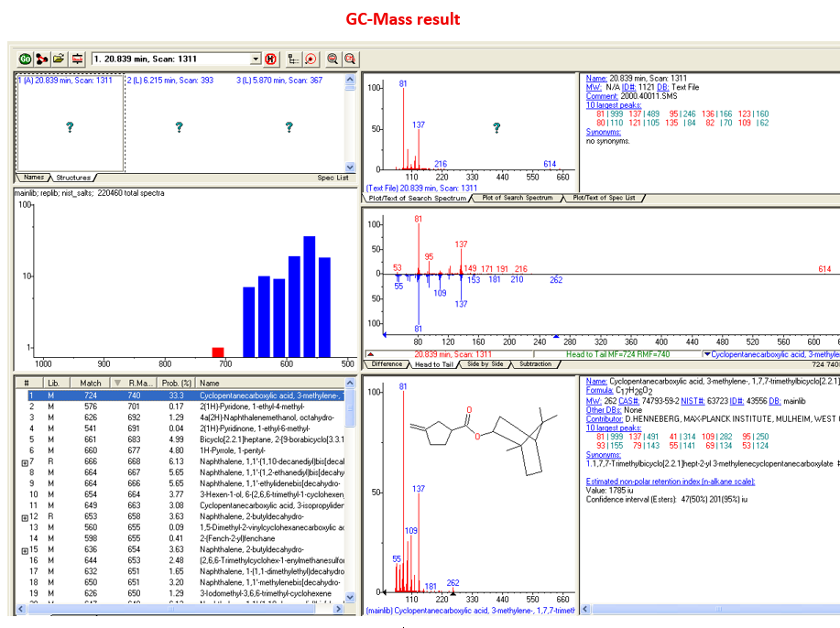Switch to the Structures tab
Viewport: 840px width, 628px height.
click(73, 178)
